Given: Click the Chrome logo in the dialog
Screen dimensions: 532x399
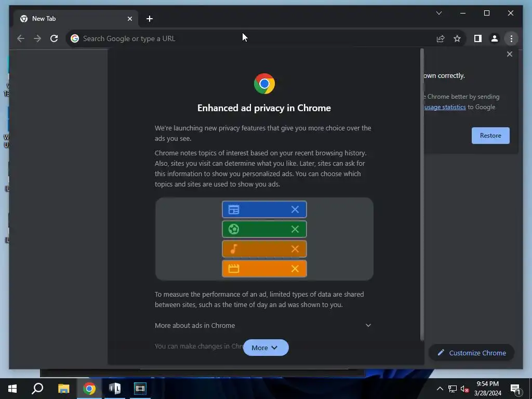Looking at the screenshot, I should (264, 84).
